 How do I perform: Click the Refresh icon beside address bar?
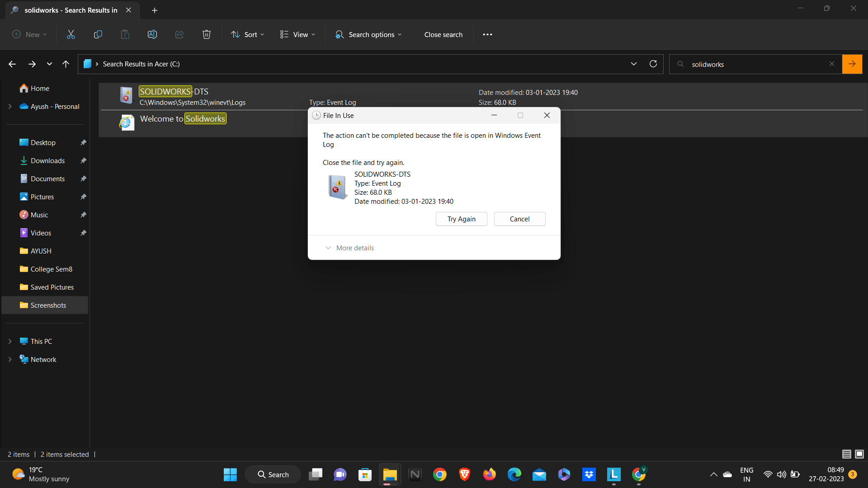(x=653, y=64)
